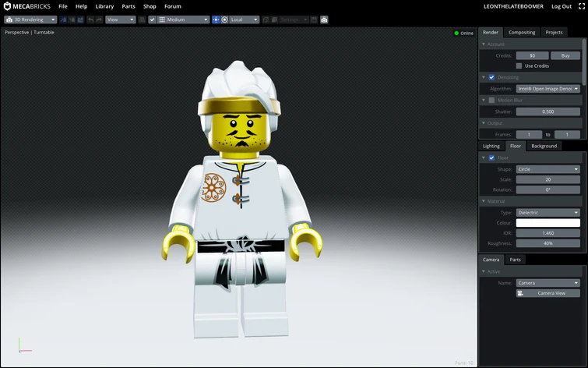Disable the Denoising checkbox
Viewport: 588px width, 368px height.
click(x=491, y=77)
